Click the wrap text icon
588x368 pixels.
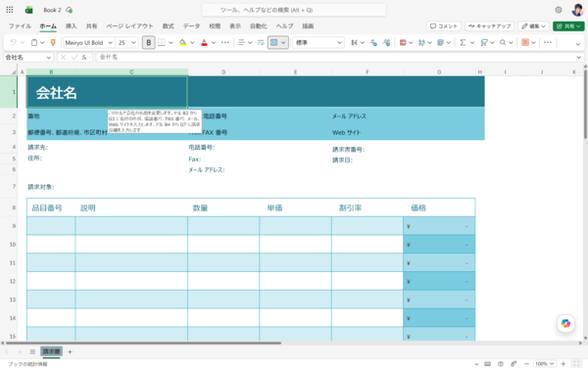261,43
